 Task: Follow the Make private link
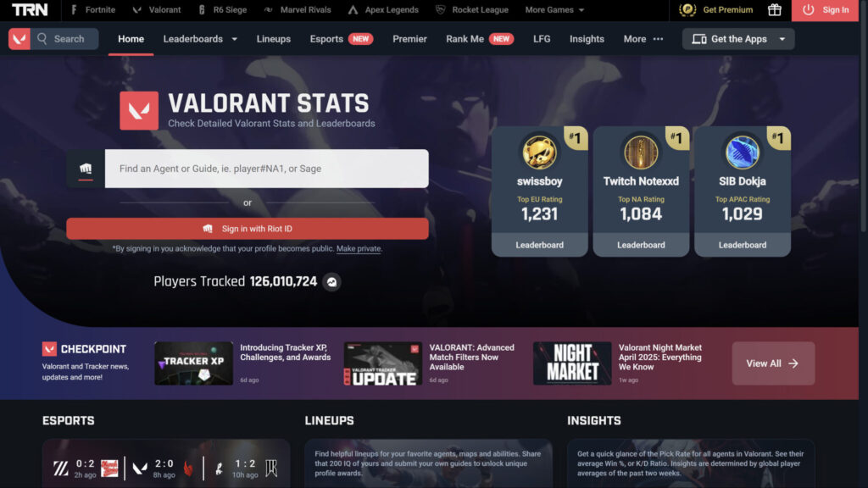(x=359, y=248)
